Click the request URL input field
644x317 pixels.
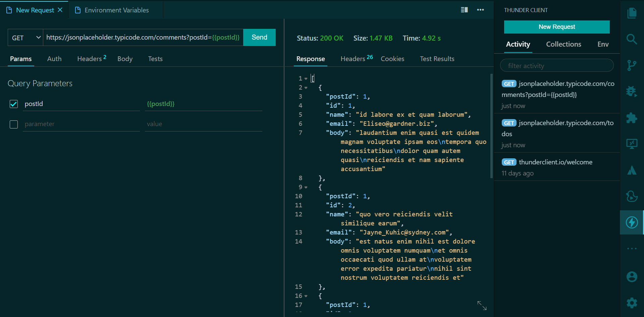coord(143,37)
